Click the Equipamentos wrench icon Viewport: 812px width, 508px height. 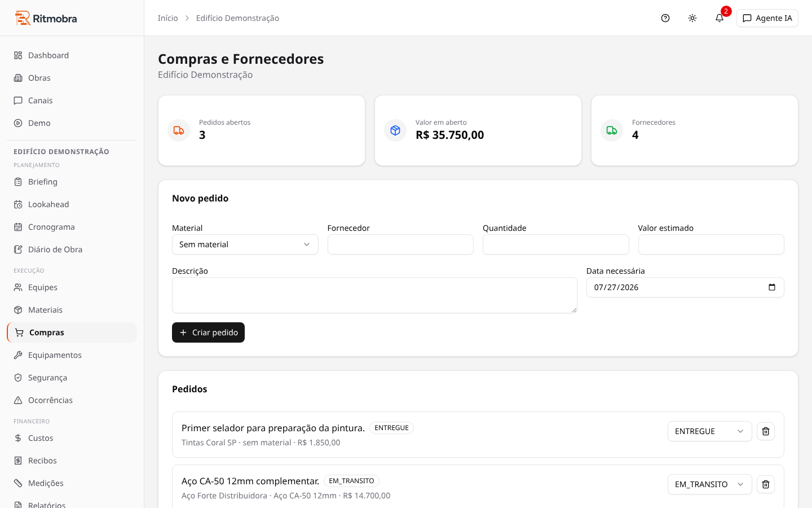pos(18,355)
